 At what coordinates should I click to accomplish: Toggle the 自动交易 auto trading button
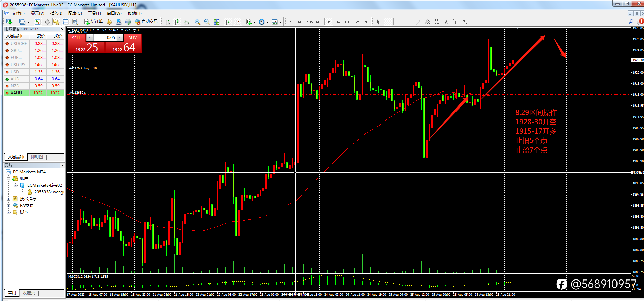point(146,22)
